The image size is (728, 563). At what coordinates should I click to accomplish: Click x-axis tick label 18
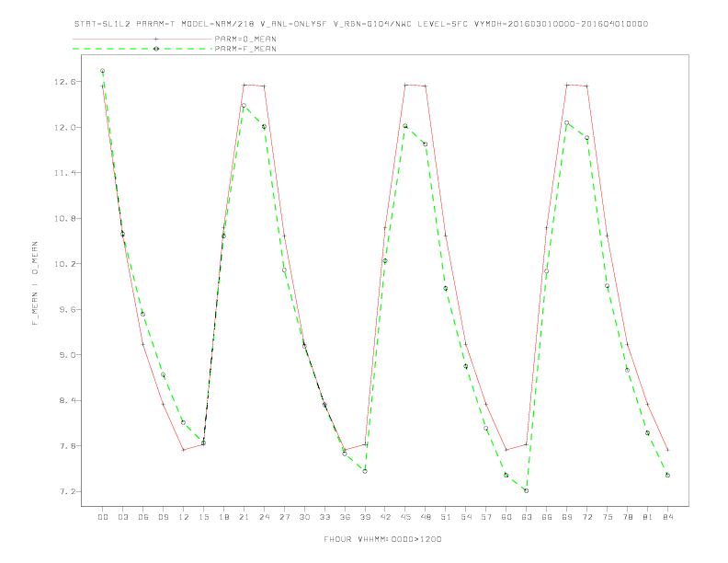coord(223,517)
